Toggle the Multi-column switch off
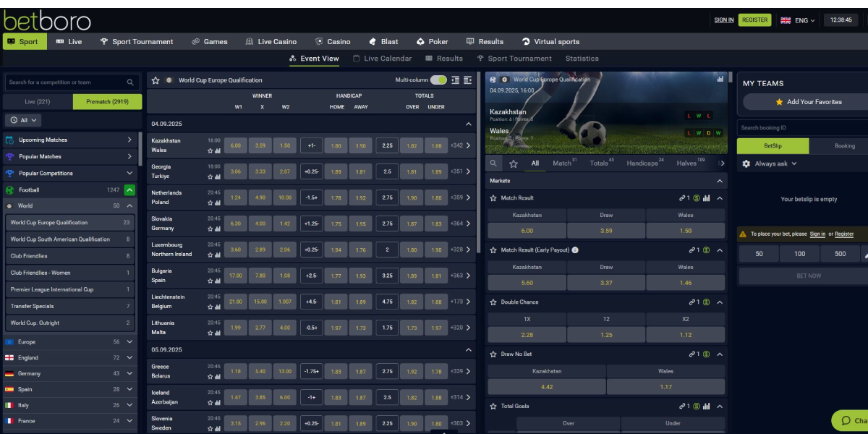 pyautogui.click(x=438, y=80)
